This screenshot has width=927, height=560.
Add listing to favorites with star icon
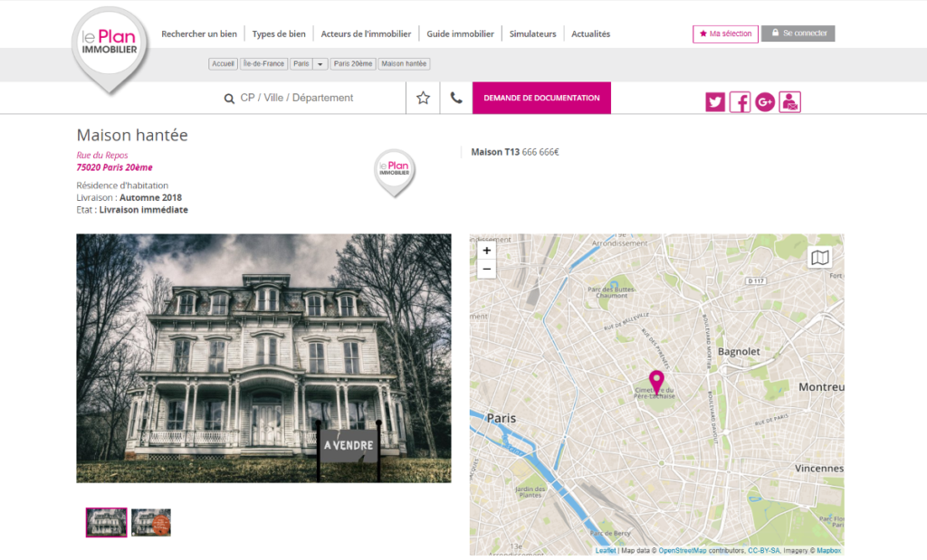[423, 98]
